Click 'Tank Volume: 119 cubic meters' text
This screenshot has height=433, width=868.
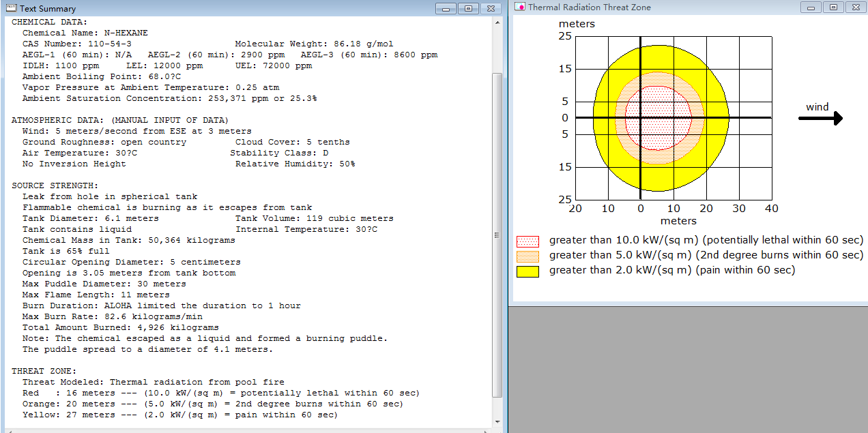[x=315, y=218]
